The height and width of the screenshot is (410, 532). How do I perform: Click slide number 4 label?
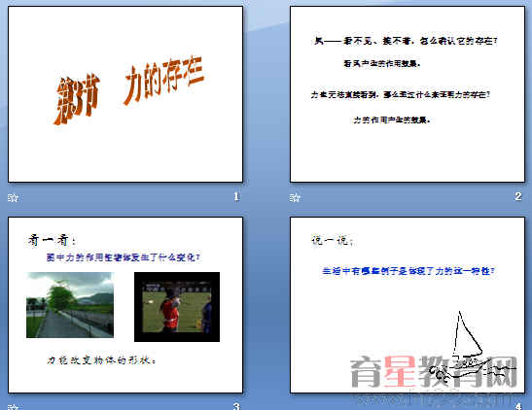518,406
